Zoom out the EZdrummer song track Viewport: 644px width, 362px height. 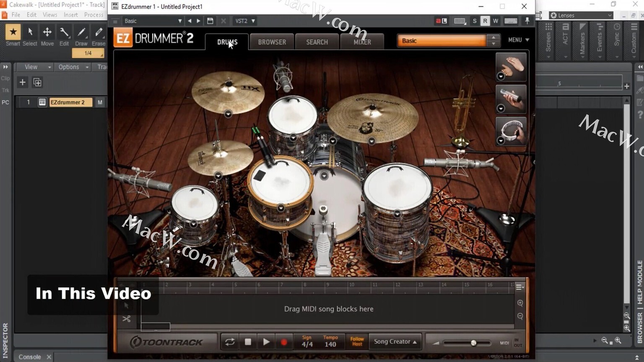click(520, 316)
